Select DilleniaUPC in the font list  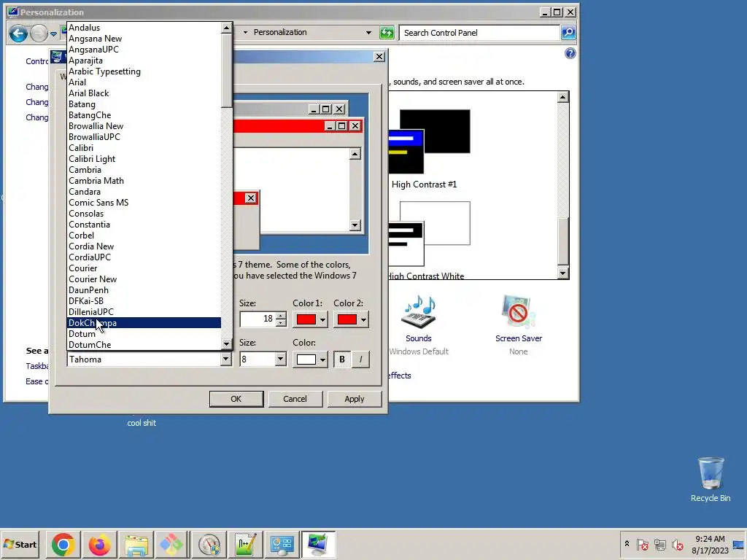click(144, 312)
